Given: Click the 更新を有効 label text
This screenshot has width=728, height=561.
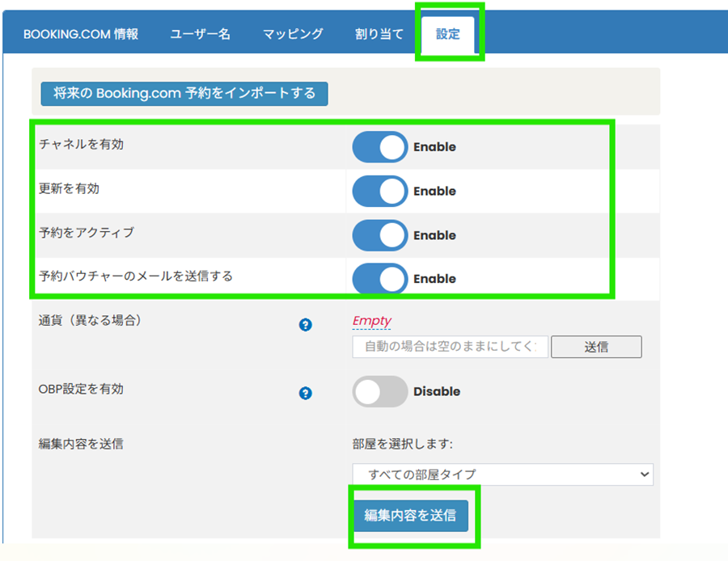Looking at the screenshot, I should point(69,188).
